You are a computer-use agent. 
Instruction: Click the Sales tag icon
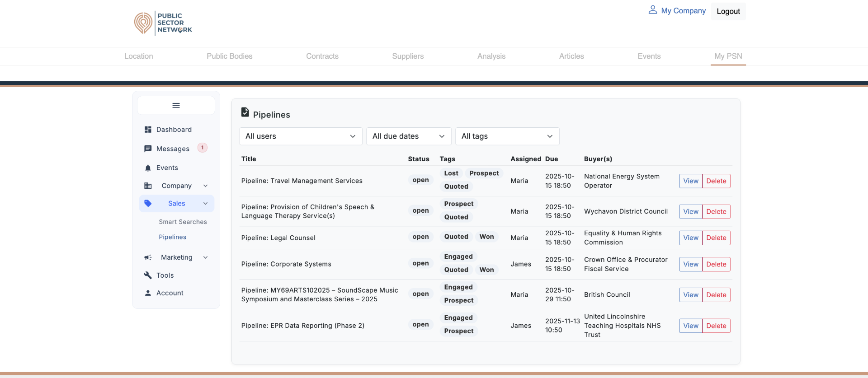148,203
